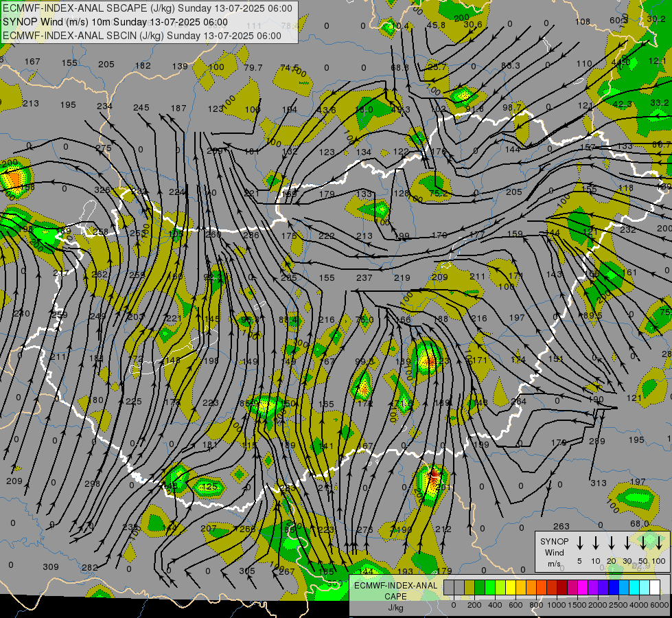672x618 pixels.
Task: Click the map value '298'
Action: [92, 483]
